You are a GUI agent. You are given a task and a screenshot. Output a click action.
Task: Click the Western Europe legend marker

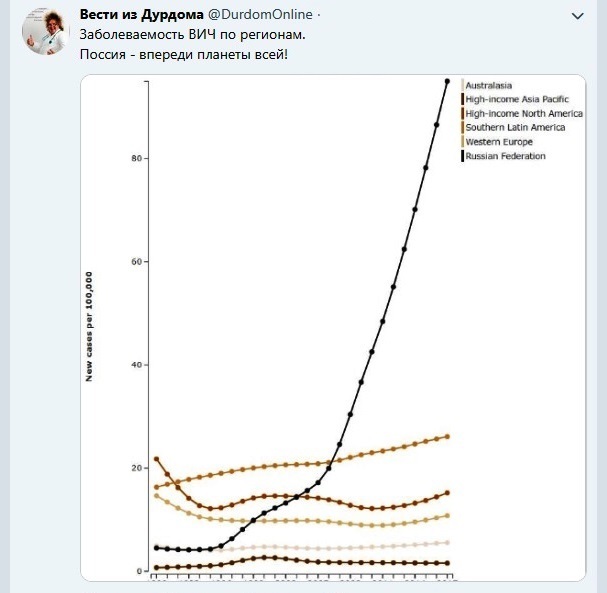click(x=462, y=142)
